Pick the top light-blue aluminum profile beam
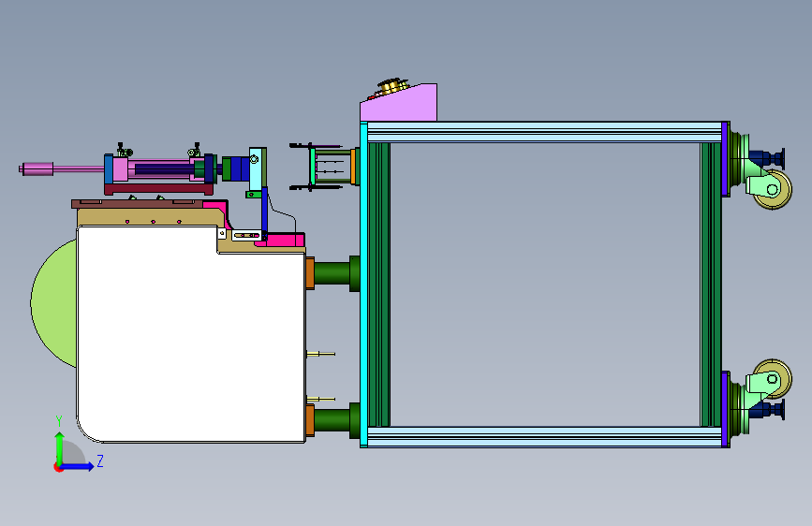 tap(544, 132)
